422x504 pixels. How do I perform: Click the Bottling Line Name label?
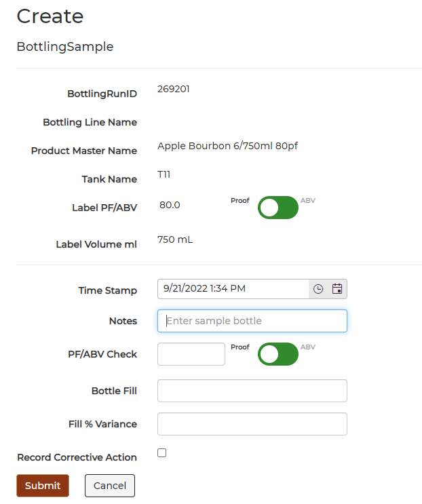(90, 123)
